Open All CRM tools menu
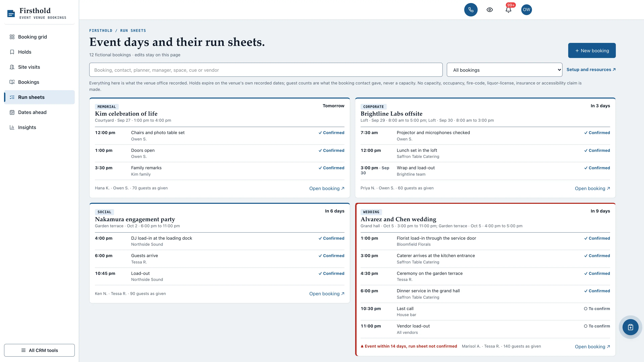The image size is (644, 362). pos(39,350)
